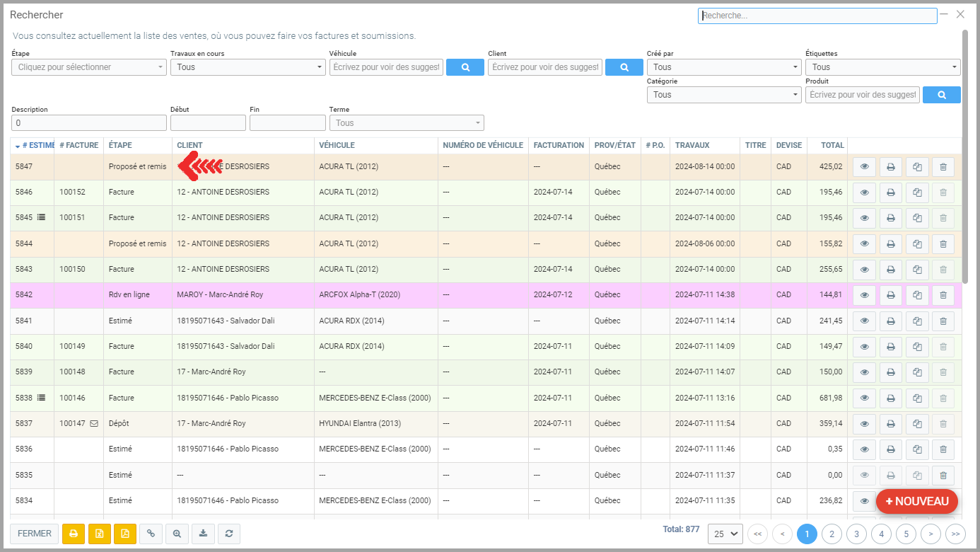This screenshot has width=980, height=552.
Task: Click the refresh icon in bottom toolbar
Action: coord(229,534)
